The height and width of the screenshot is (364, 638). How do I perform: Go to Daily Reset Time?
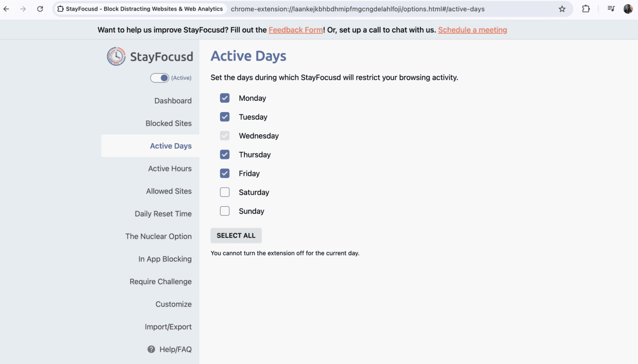[x=163, y=214]
